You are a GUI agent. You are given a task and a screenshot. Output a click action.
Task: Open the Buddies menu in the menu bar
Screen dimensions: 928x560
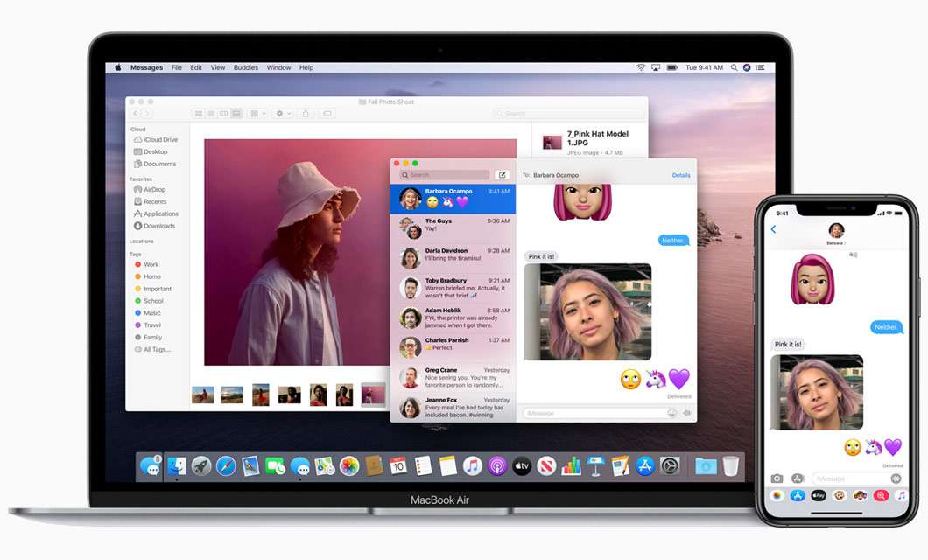tap(245, 67)
